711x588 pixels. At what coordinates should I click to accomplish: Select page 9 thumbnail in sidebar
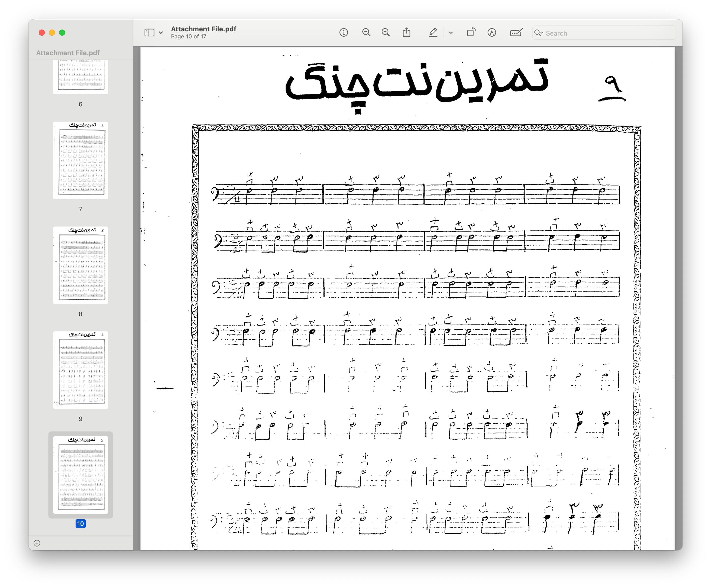(x=81, y=370)
